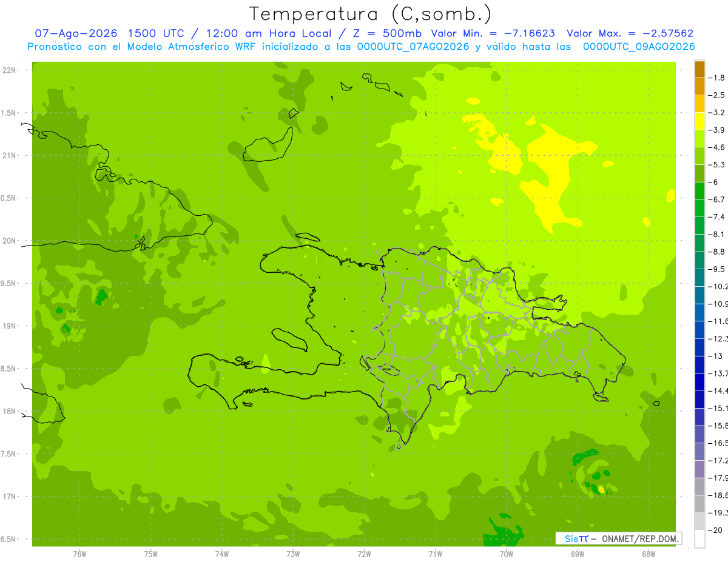Click the "76W" longitude label
The width and height of the screenshot is (728, 562).
[x=79, y=554]
